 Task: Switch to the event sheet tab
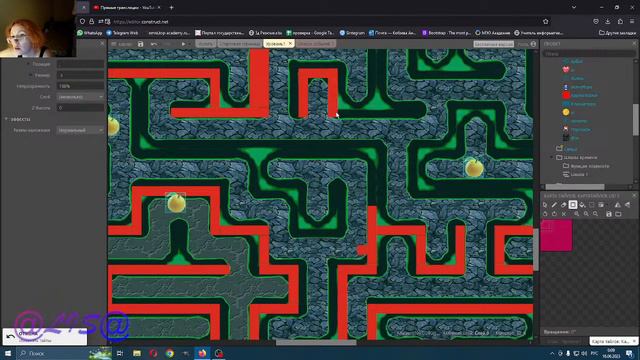click(316, 44)
